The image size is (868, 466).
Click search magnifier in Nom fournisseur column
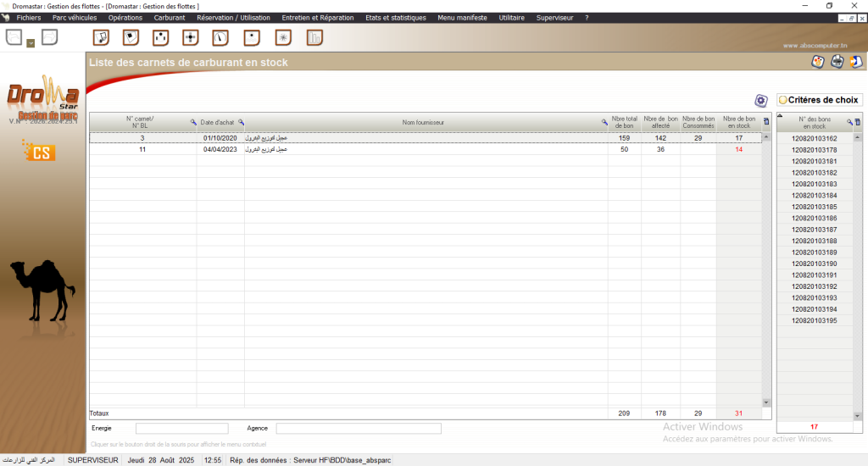(x=604, y=122)
